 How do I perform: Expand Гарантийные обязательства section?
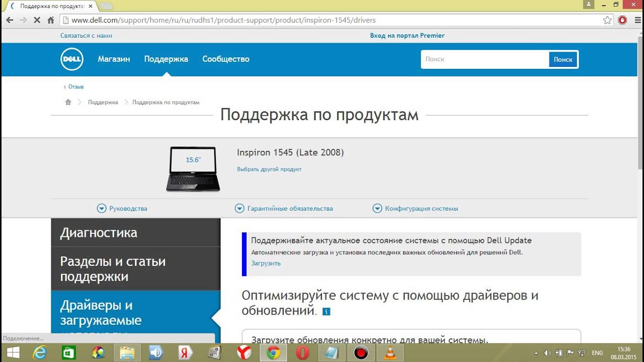coord(284,208)
